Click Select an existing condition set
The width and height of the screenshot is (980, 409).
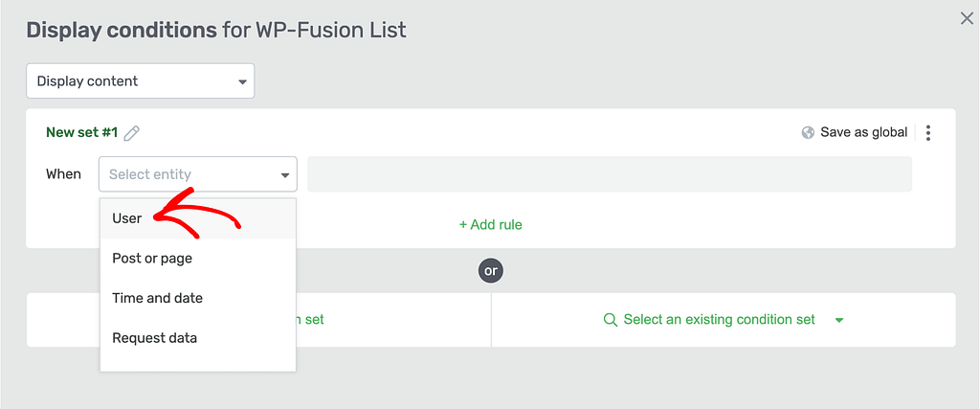click(x=720, y=320)
